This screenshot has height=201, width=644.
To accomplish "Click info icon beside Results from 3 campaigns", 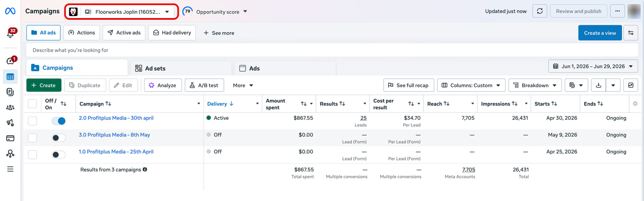I will pyautogui.click(x=145, y=170).
